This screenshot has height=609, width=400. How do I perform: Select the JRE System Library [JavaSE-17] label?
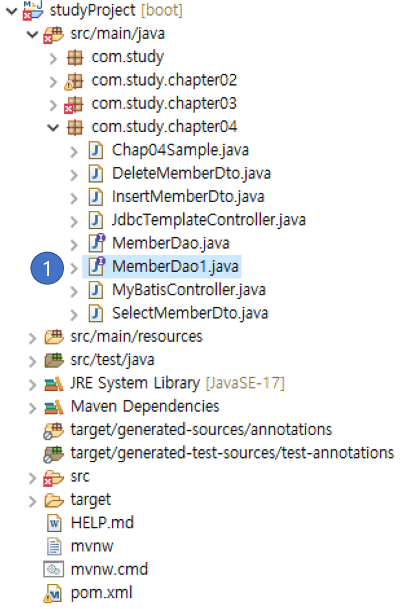pos(177,383)
